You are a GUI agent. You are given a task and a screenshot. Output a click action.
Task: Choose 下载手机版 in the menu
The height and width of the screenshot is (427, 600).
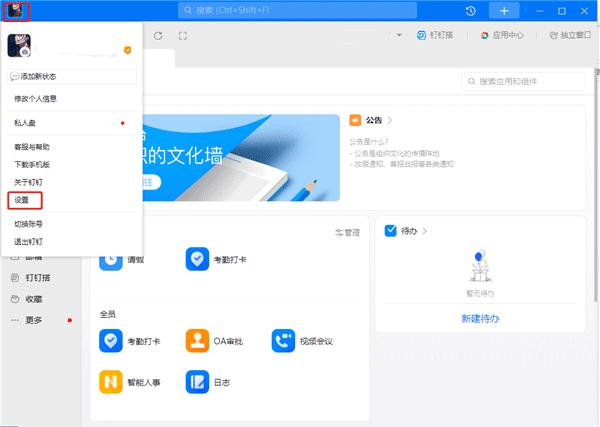click(x=32, y=165)
